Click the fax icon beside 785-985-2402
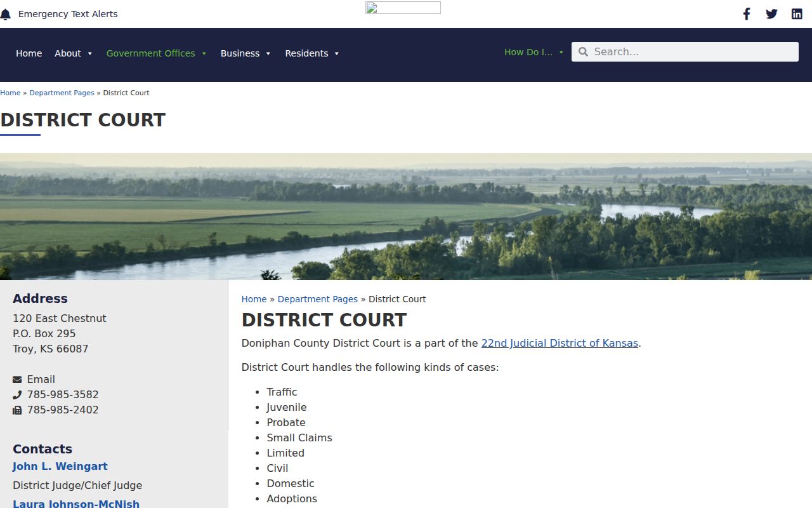Screen dimensions: 812x508 pos(17,410)
